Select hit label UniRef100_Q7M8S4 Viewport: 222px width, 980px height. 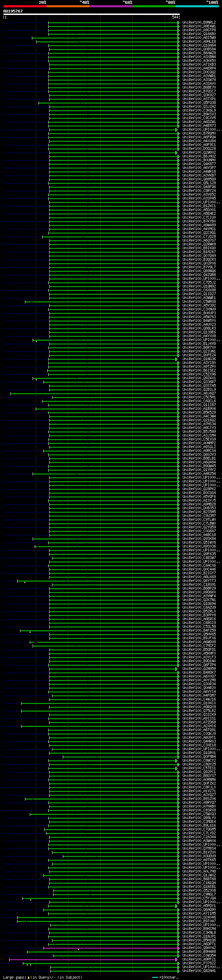pos(199,848)
